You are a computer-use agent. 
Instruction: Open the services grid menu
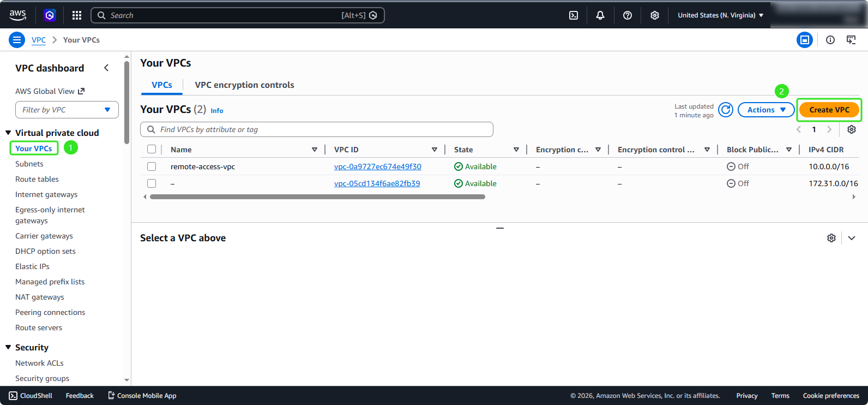click(77, 15)
